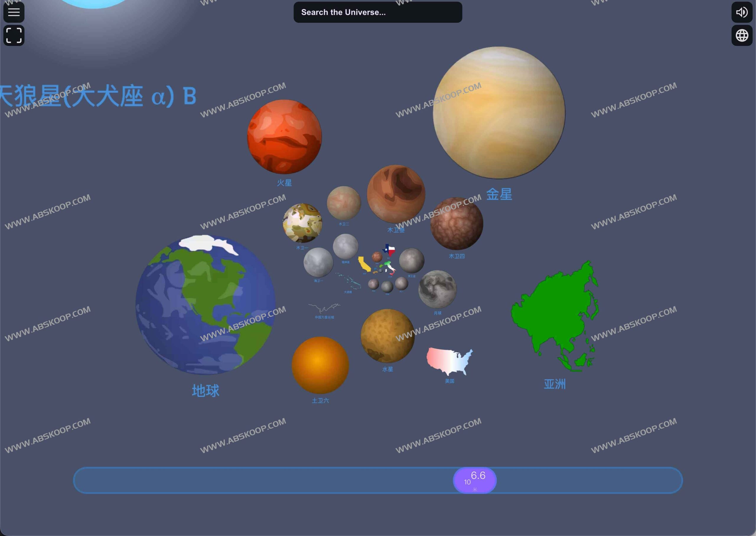Screen dimensions: 756x536
Task: Click the Search the Universe field
Action: click(x=377, y=12)
